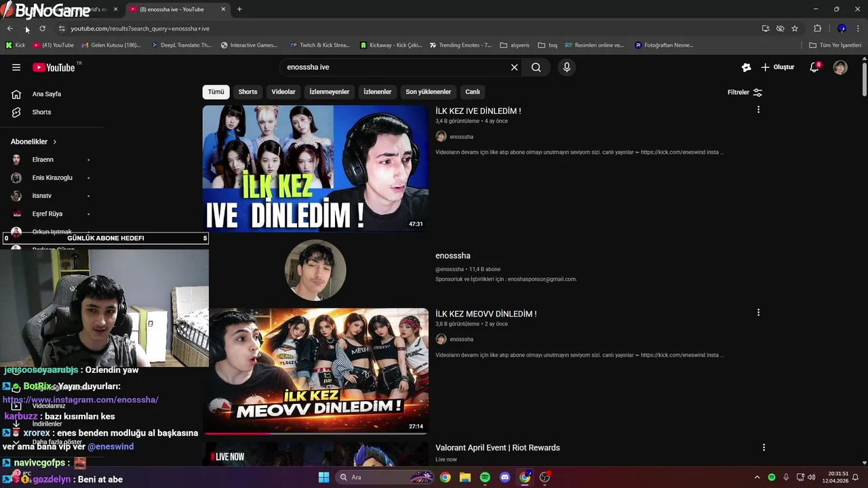Click the İLK KEZ IVE DİNLEDİM title
Viewport: 868px width, 488px height.
click(478, 111)
